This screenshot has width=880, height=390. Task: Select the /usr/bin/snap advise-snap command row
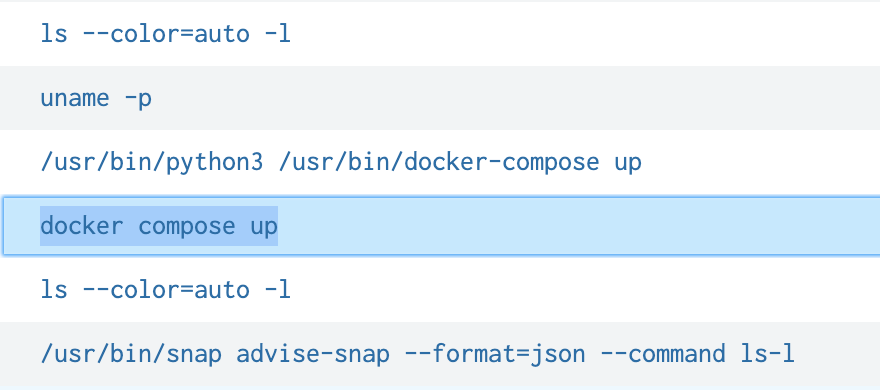click(x=440, y=354)
